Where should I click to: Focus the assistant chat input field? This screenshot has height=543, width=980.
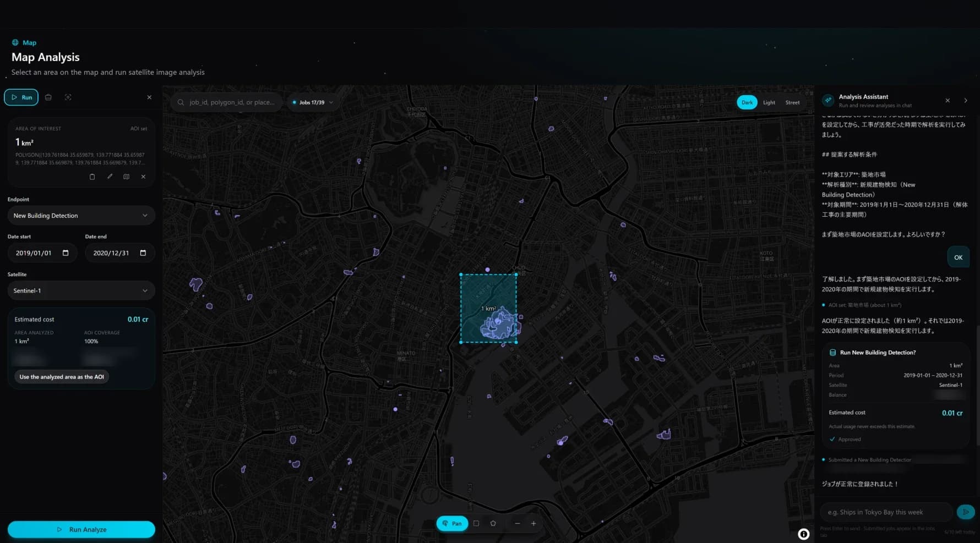886,512
